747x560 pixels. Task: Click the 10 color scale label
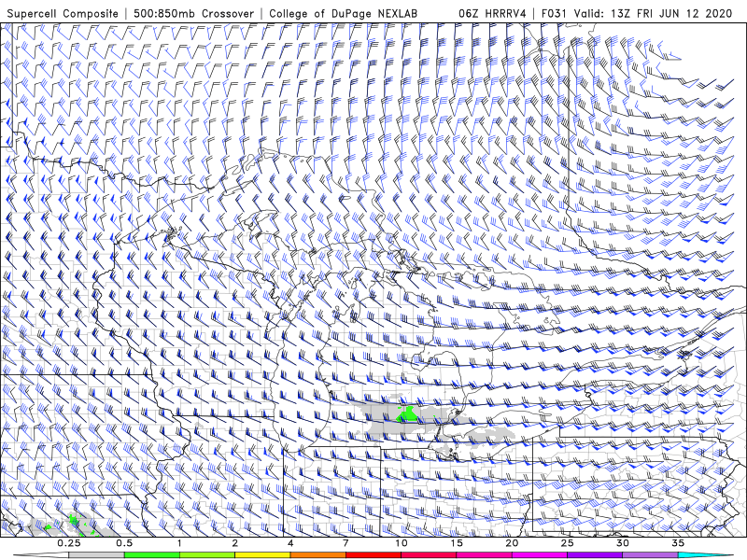[x=402, y=543]
